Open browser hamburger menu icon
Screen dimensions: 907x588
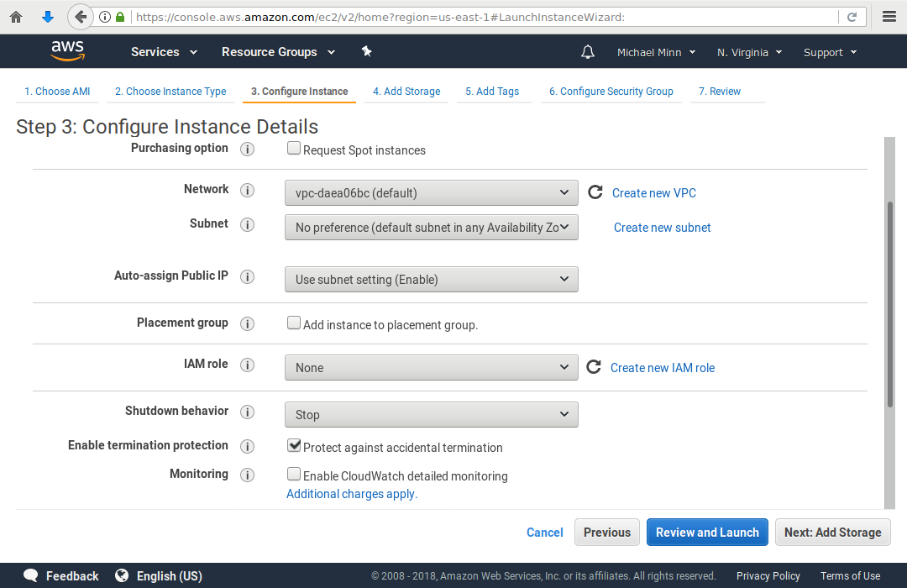889,17
